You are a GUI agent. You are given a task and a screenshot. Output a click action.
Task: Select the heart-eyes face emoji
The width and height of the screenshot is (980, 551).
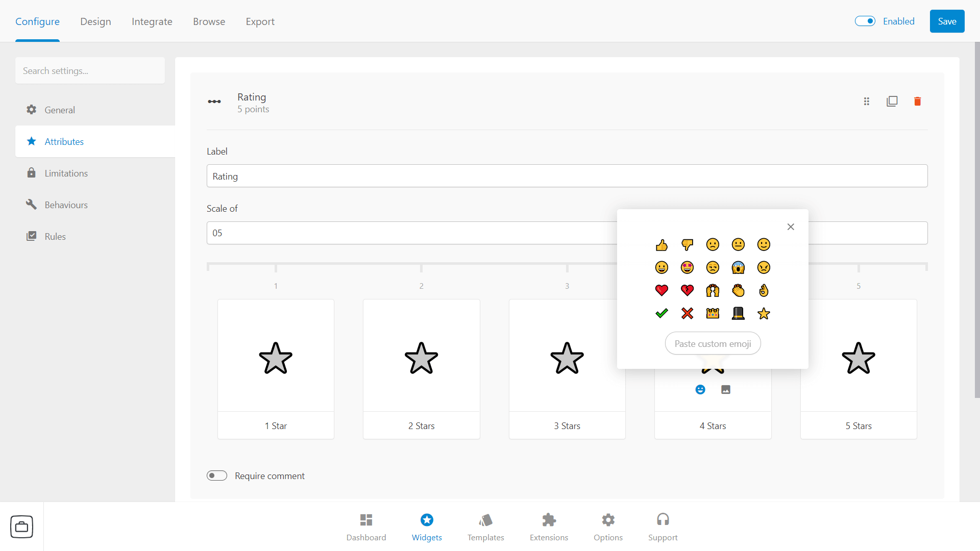click(x=687, y=268)
